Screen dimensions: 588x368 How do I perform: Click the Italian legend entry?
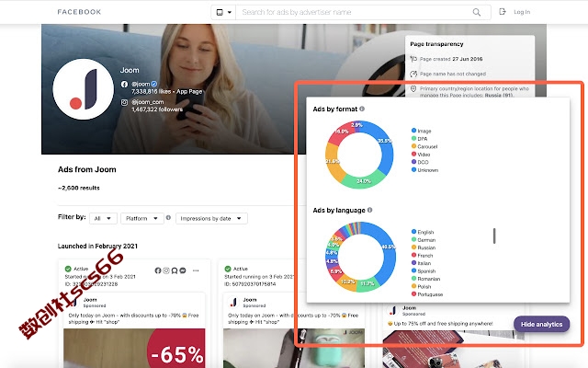[x=421, y=263]
